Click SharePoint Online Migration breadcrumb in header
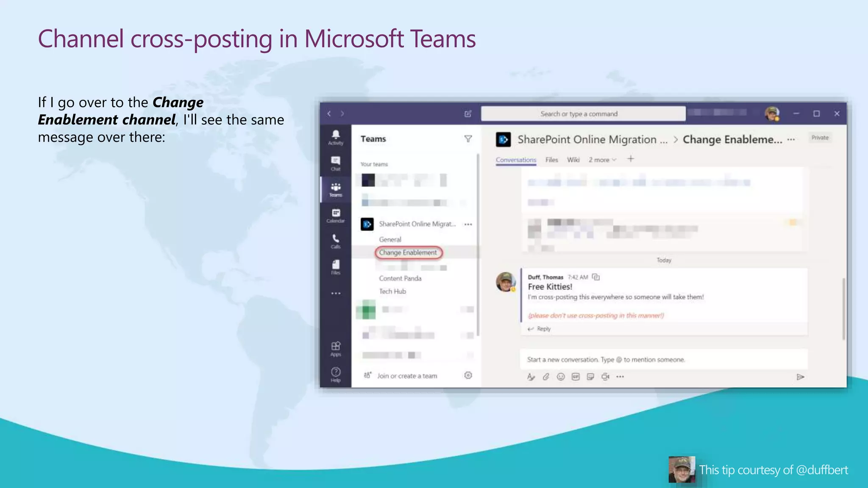 point(592,139)
